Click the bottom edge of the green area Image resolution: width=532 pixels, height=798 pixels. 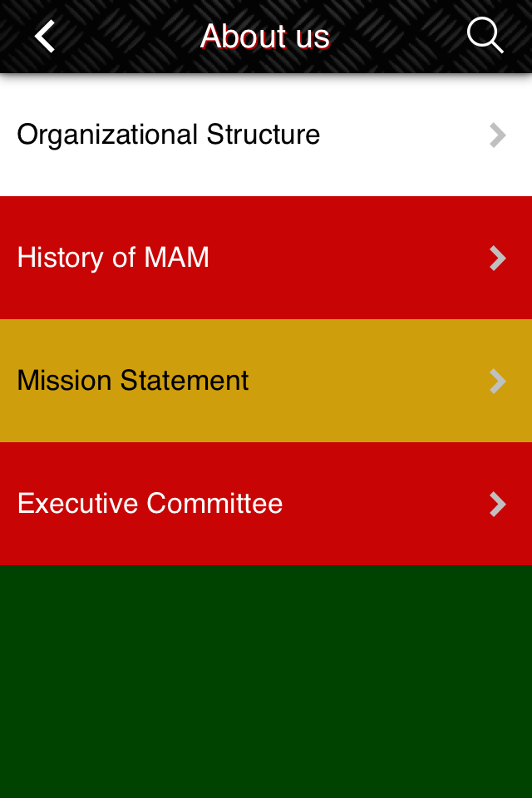point(266,790)
